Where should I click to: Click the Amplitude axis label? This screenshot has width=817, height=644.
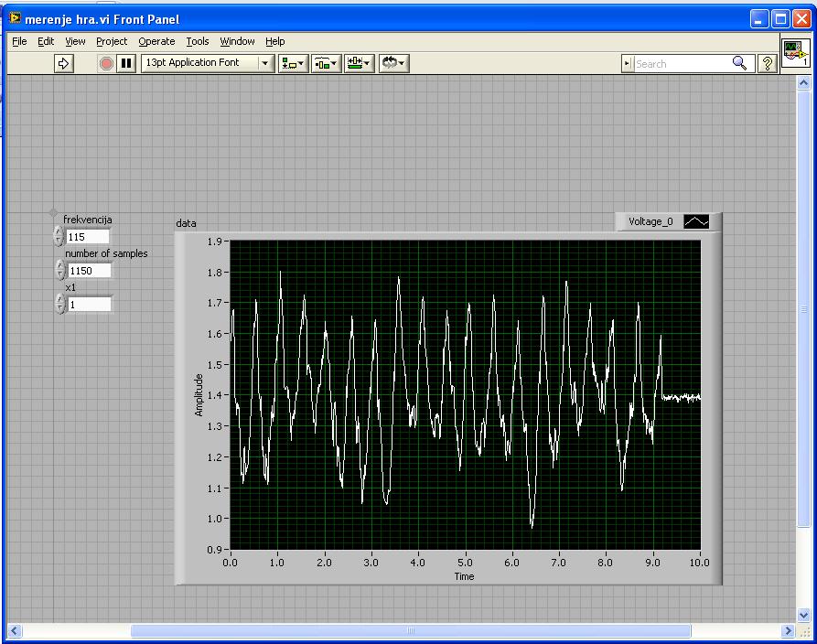coord(199,395)
